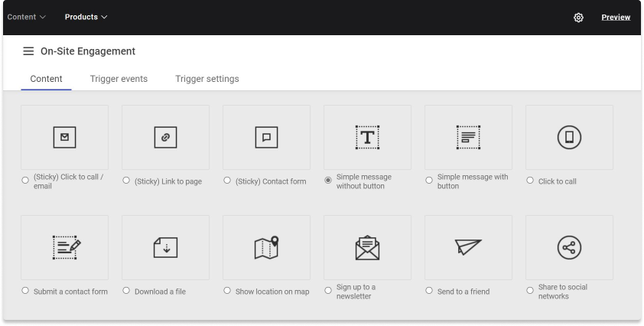The image size is (644, 326).
Task: Click the Simple message without button label
Action: (x=363, y=181)
